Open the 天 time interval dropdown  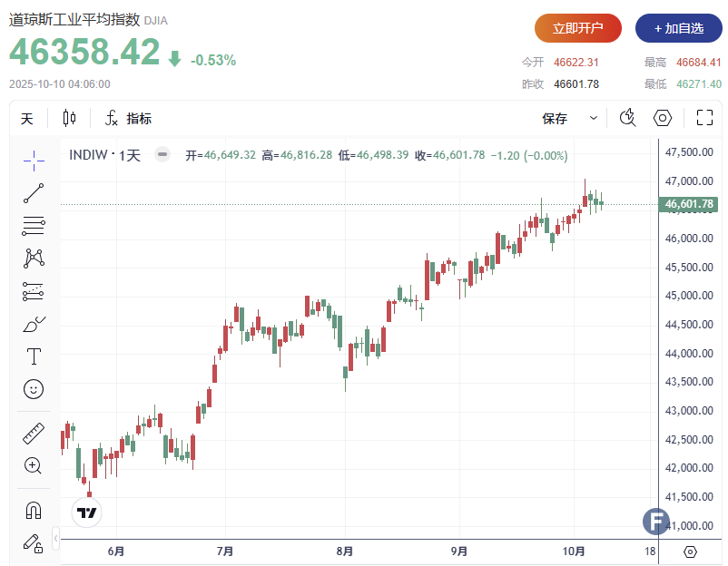[27, 118]
